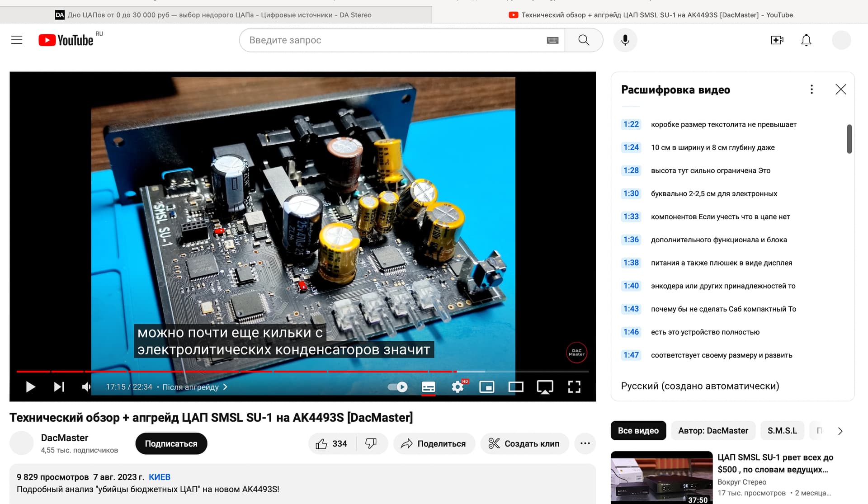Cast the video via AirPlay icon
Screen dimensions: 868x504
click(x=545, y=387)
